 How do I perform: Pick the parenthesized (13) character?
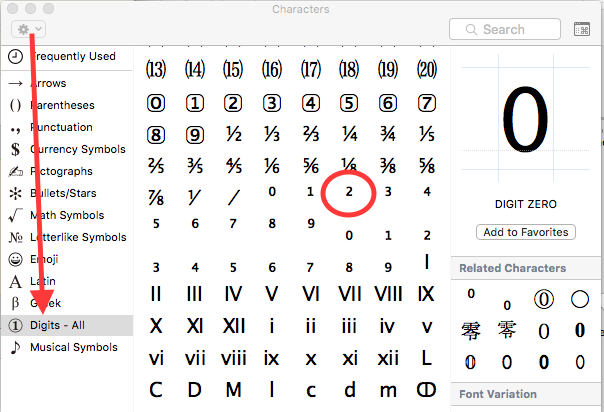[x=156, y=70]
